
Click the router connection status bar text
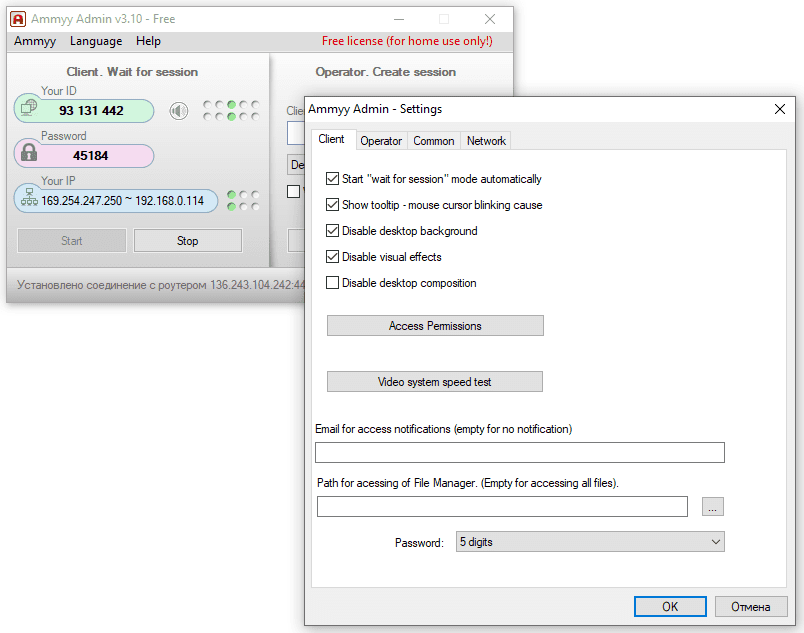tap(161, 285)
